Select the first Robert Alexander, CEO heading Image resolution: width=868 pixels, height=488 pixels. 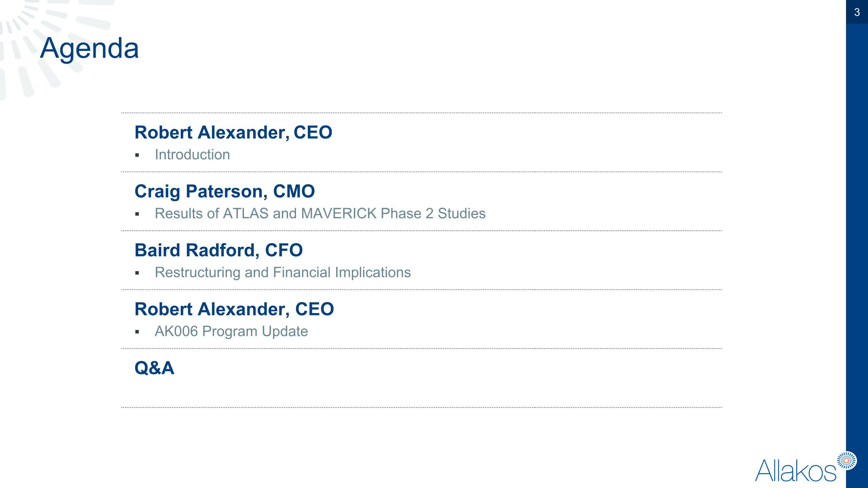233,132
